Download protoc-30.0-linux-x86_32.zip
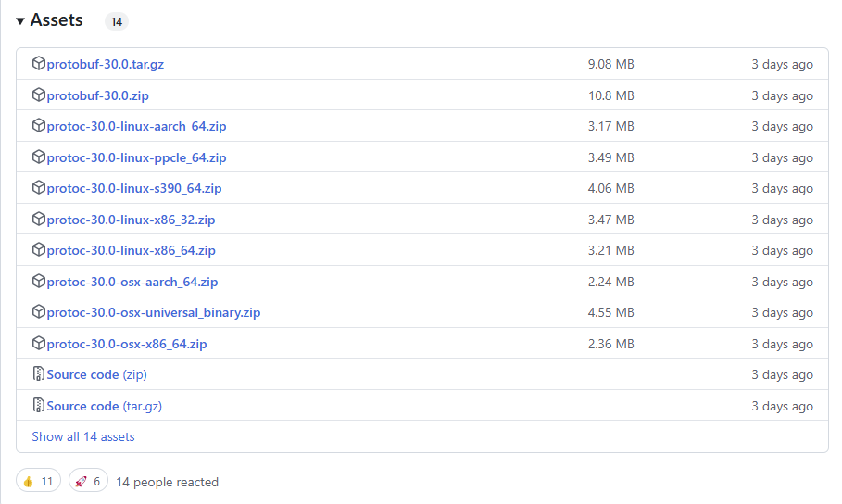Image resolution: width=842 pixels, height=504 pixels. pos(131,220)
